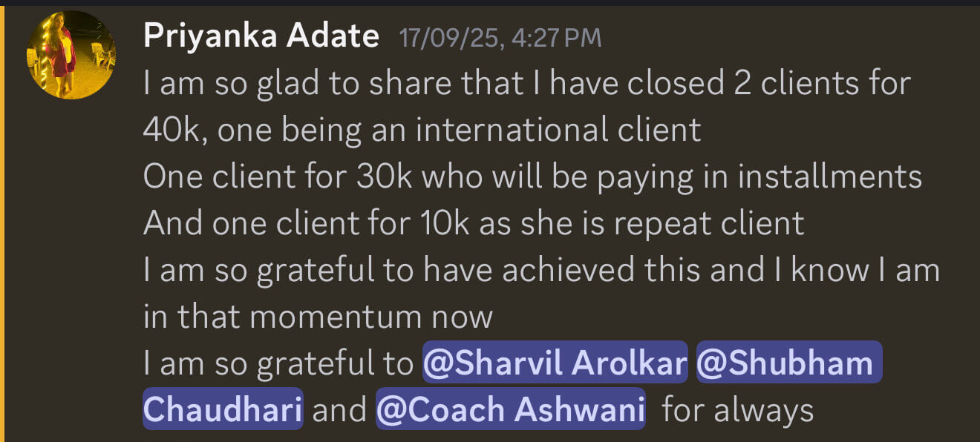Click the 17/09/25, 4:27 PM timestamp
The height and width of the screenshot is (442, 980).
coord(500,38)
